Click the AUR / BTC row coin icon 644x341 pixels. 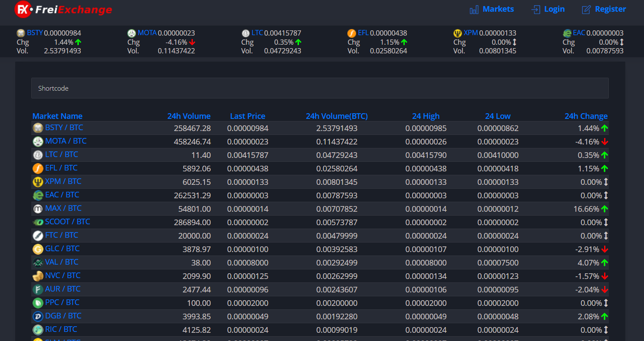pos(38,289)
